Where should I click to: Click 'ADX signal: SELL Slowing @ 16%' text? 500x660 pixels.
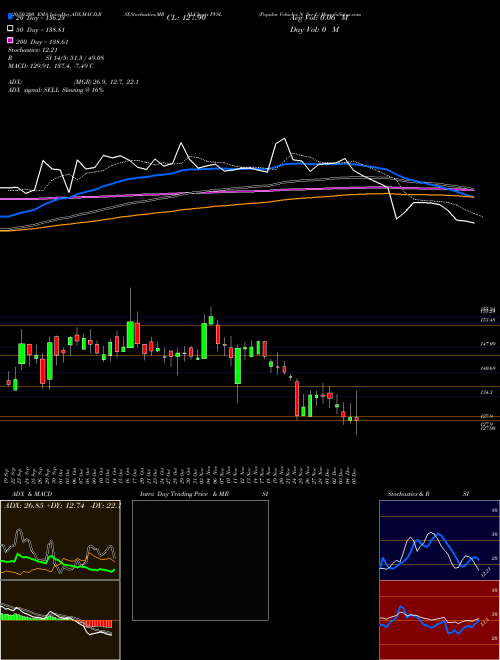[56, 90]
